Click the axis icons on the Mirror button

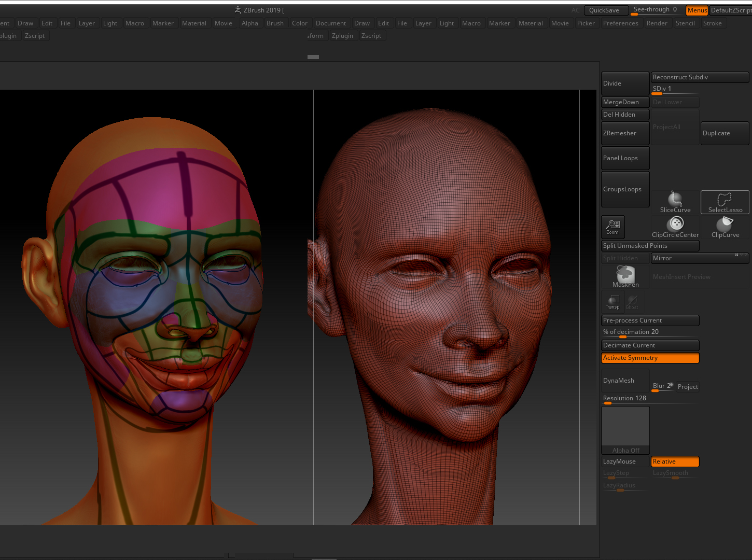tap(741, 255)
